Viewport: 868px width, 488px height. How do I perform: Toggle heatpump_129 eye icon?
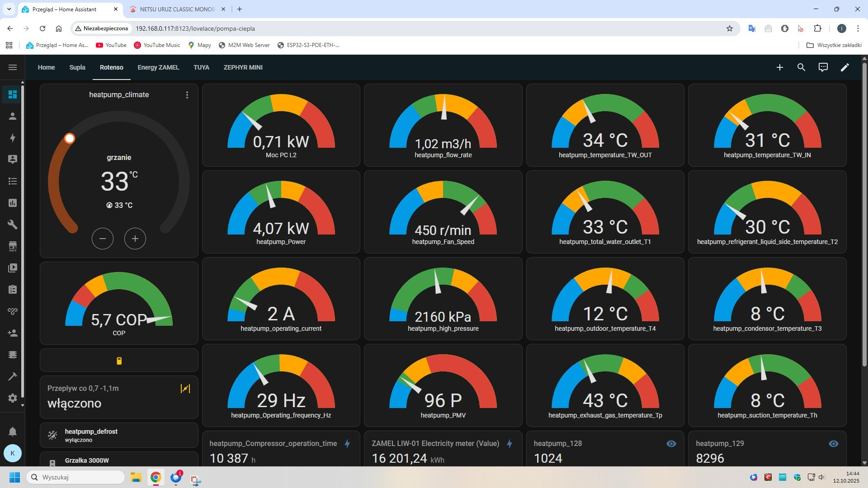pos(833,444)
